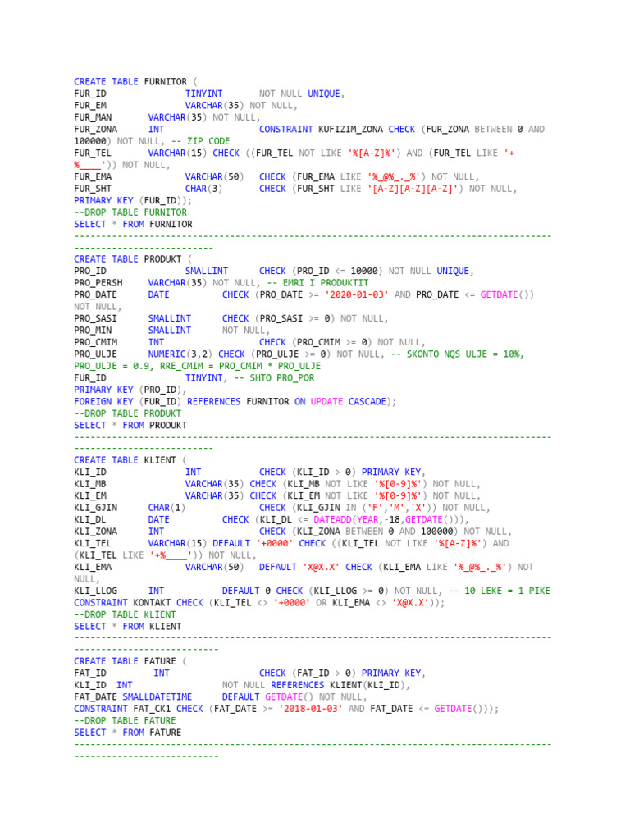Screen dimensions: 630x840
Task: Click the 'FUR_ID TINYINT NOT NULL UNIQUE' line
Action: click(209, 94)
